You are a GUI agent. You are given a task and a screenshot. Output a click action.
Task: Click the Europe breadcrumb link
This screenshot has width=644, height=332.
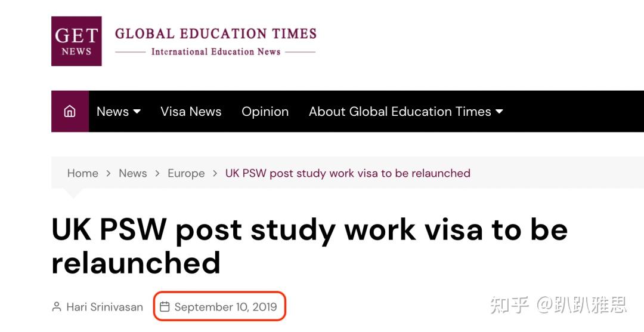pyautogui.click(x=186, y=173)
